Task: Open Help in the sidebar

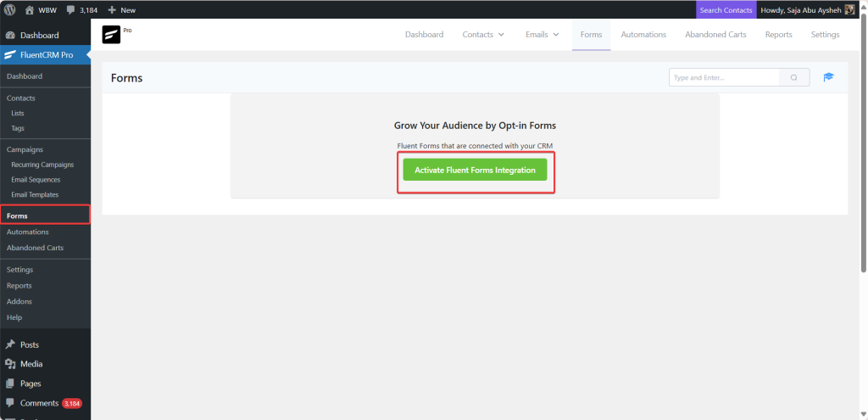Action: (x=14, y=317)
